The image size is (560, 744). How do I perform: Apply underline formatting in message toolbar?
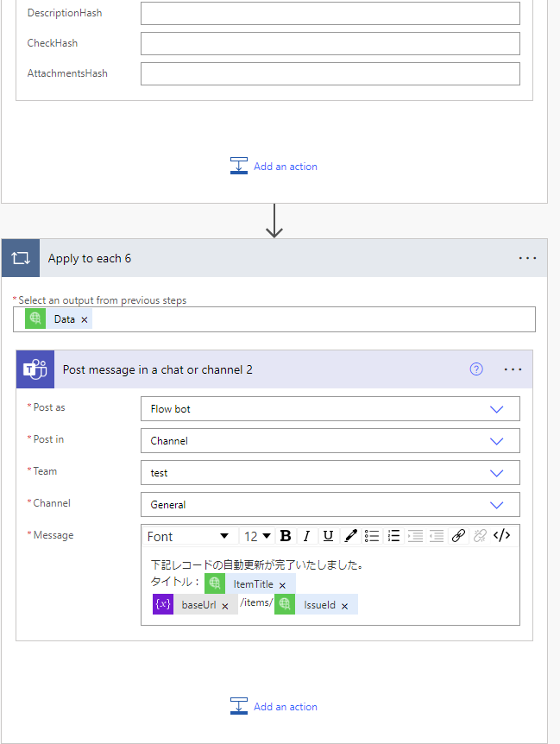coord(328,536)
